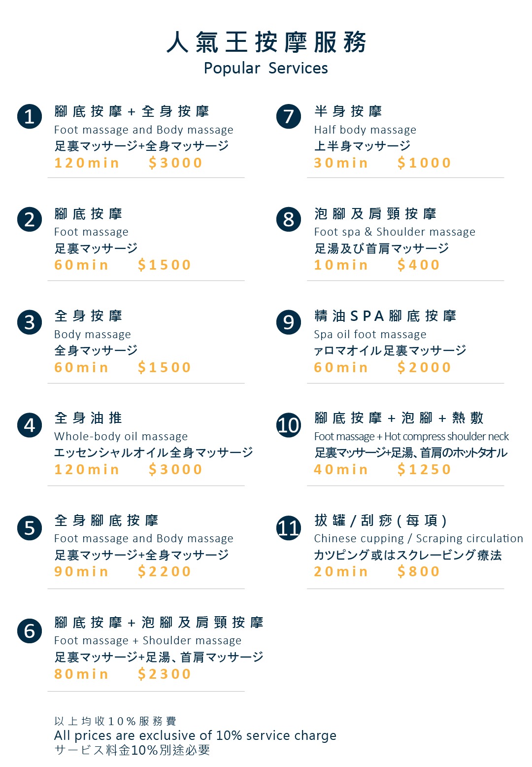532x767 pixels.
Task: Click the number 8 circle badge
Action: 289,219
